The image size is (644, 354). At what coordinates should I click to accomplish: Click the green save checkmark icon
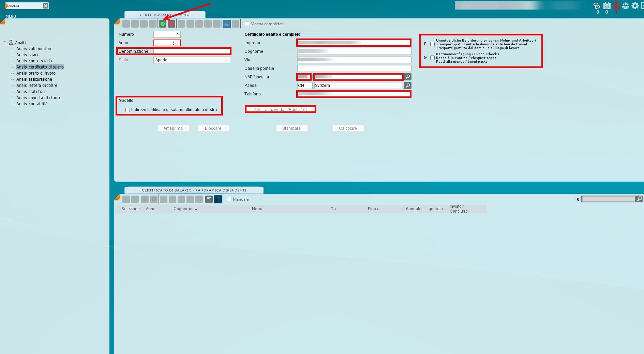click(x=163, y=24)
